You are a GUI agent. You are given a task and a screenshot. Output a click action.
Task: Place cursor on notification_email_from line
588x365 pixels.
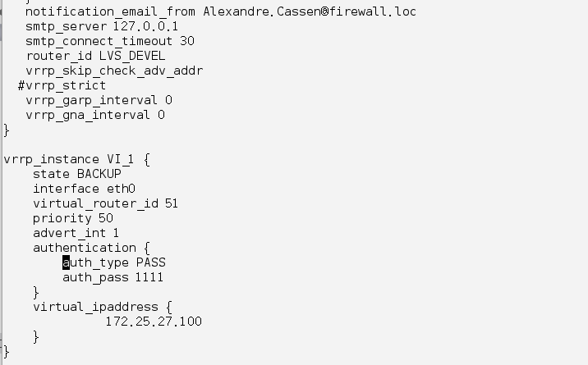click(220, 11)
